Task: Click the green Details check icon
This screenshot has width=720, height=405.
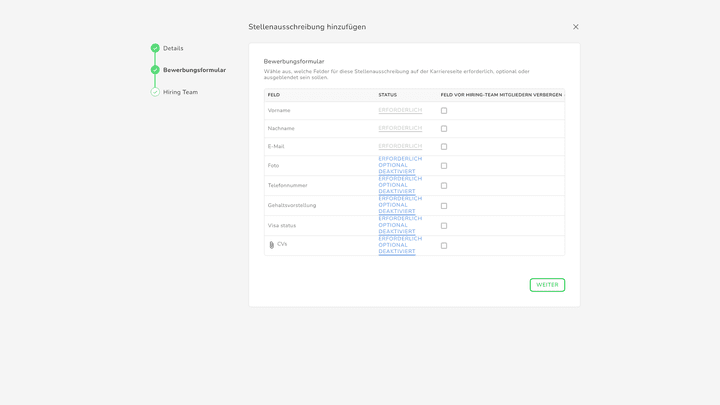Action: pyautogui.click(x=155, y=48)
